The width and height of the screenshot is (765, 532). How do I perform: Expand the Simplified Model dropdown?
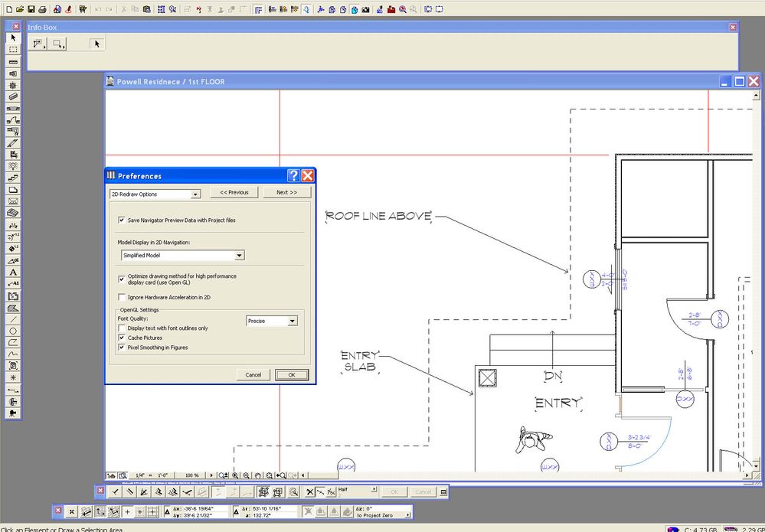point(239,256)
